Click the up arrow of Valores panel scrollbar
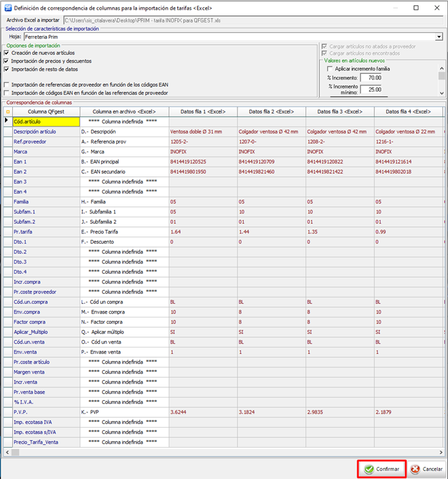Screen dimensions: 448x479 click(442, 69)
